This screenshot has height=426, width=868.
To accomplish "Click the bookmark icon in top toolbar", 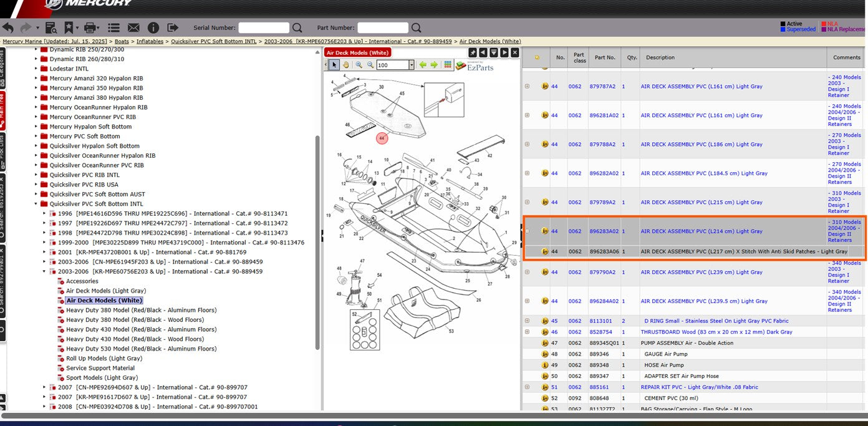I will [x=68, y=27].
